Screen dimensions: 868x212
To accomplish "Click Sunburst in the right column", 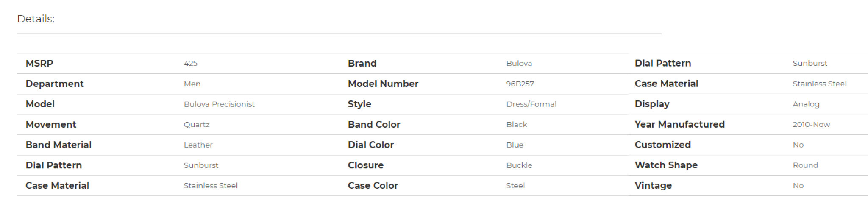I will [810, 64].
